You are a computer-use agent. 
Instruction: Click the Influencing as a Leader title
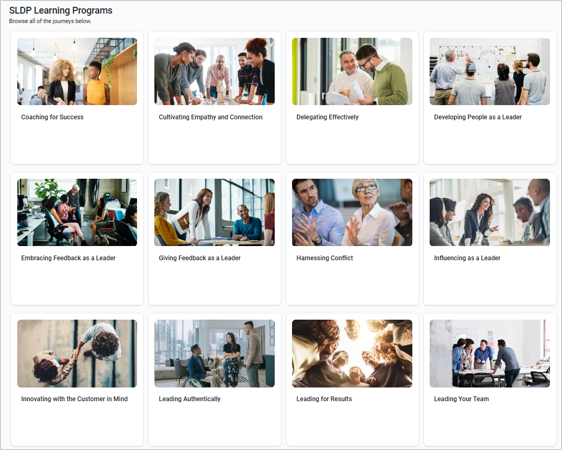point(467,258)
